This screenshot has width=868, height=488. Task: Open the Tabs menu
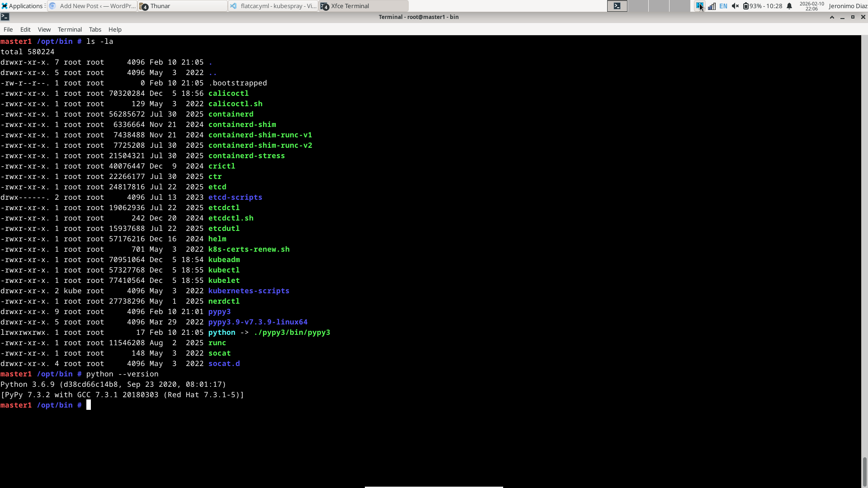[95, 29]
